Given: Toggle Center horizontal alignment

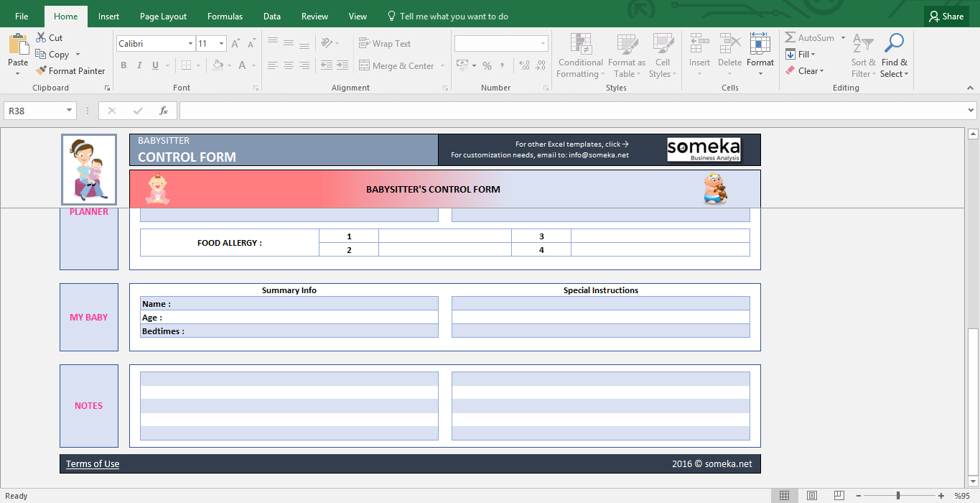Looking at the screenshot, I should (x=289, y=65).
